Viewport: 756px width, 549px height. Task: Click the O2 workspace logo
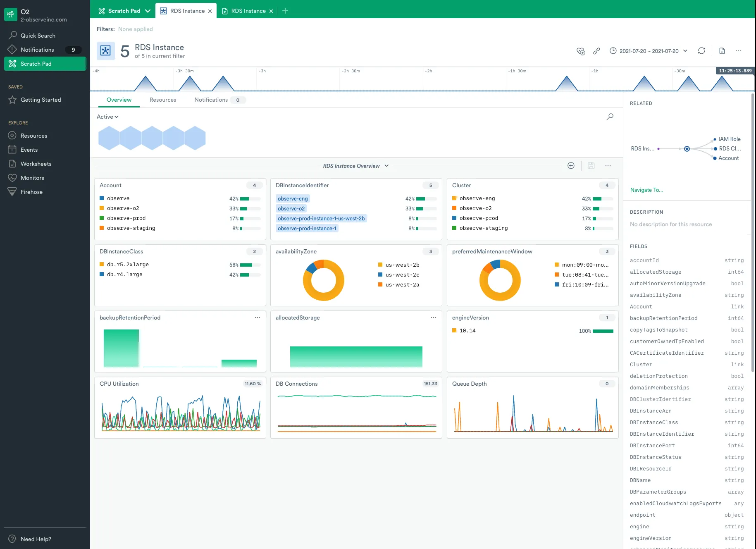click(10, 15)
